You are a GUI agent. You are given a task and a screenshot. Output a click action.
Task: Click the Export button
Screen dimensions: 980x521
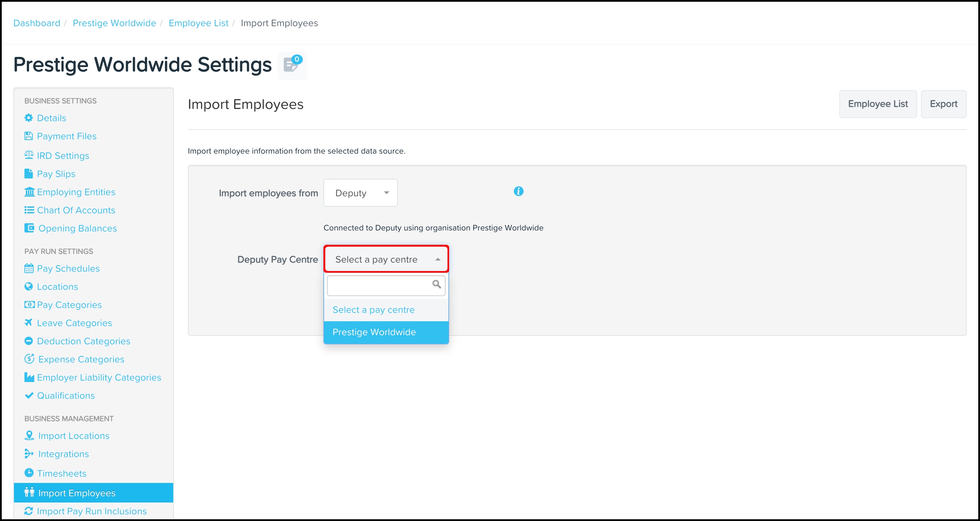(x=943, y=104)
